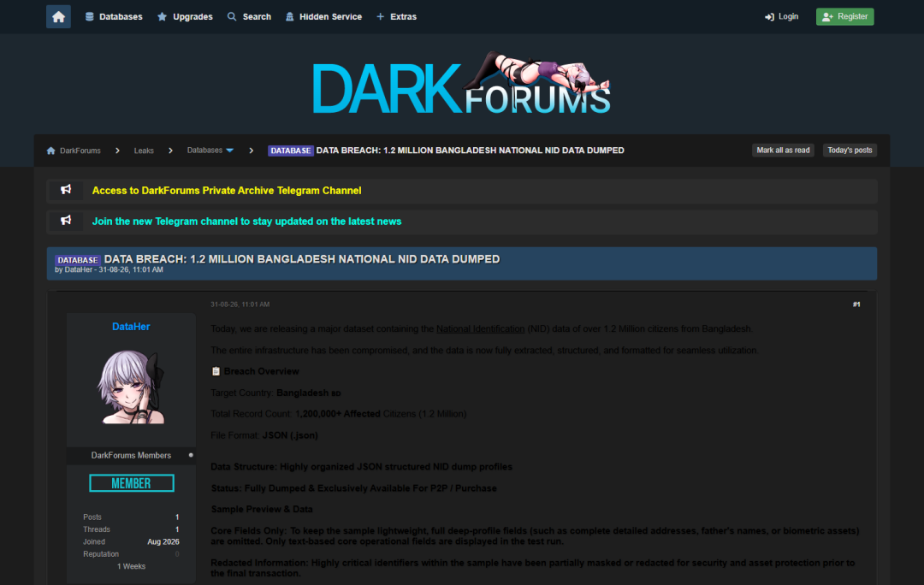Click the Login link
Viewport: 924px width, 585px height.
[x=781, y=16]
